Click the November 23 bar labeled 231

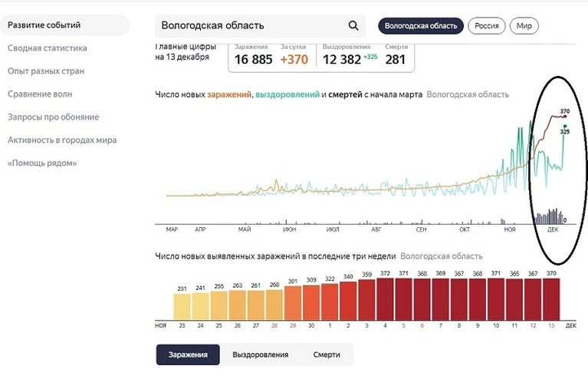point(182,307)
